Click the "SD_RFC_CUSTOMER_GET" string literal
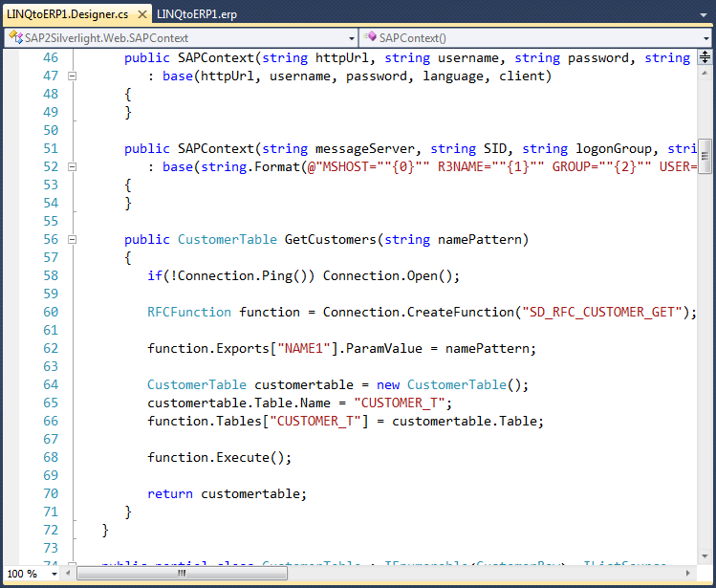Screen dimensions: 716x588 point(602,312)
